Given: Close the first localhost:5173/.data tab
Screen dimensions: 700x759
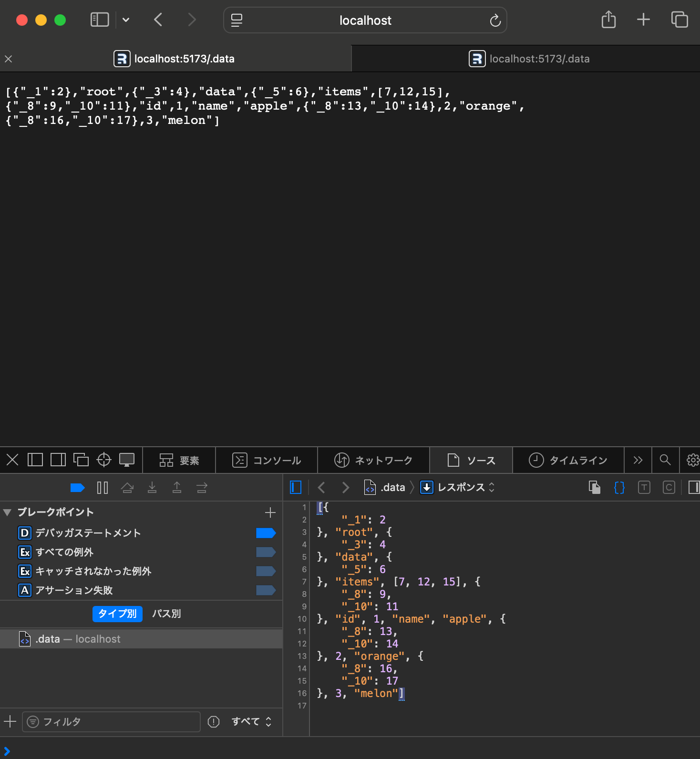Looking at the screenshot, I should pos(8,59).
